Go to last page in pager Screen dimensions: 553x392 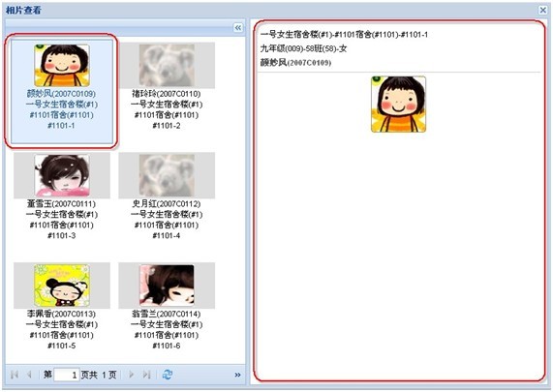[146, 375]
